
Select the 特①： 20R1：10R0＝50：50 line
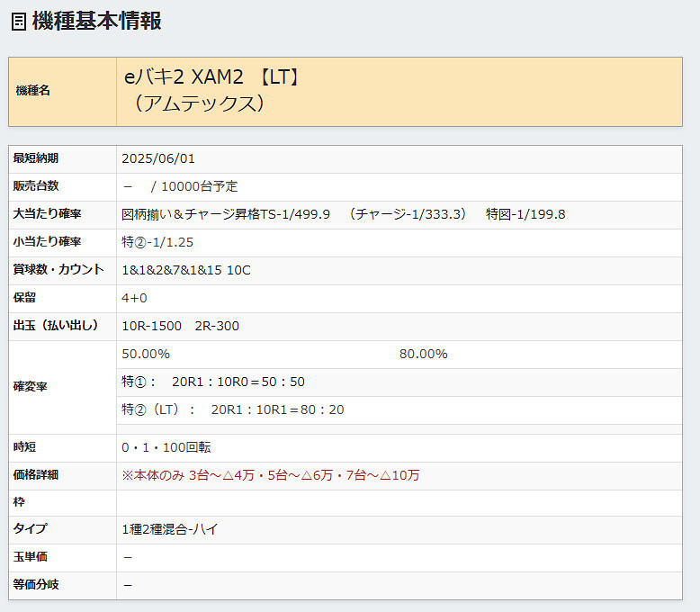point(213,382)
